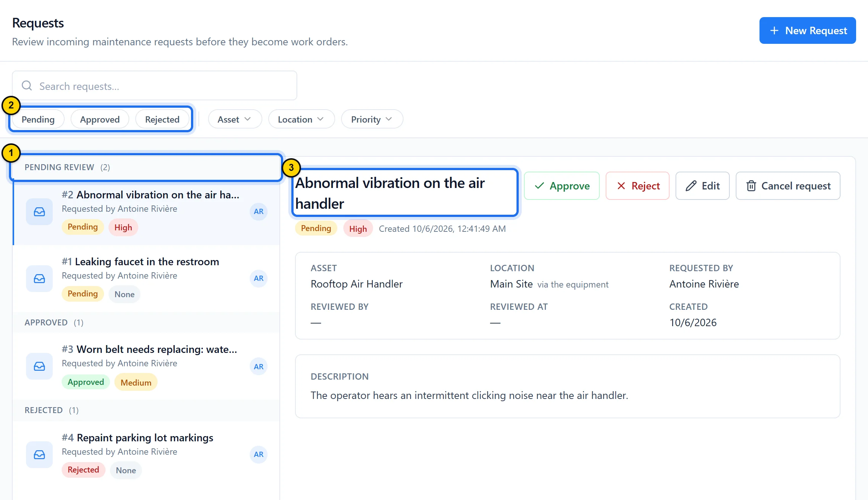Click the inbox icon on request #2
The height and width of the screenshot is (500, 868).
click(39, 212)
